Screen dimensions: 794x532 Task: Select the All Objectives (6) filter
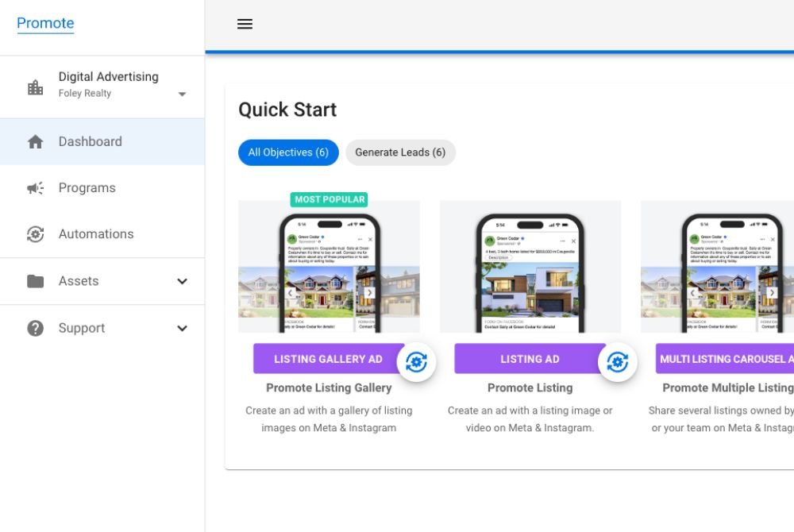coord(288,152)
